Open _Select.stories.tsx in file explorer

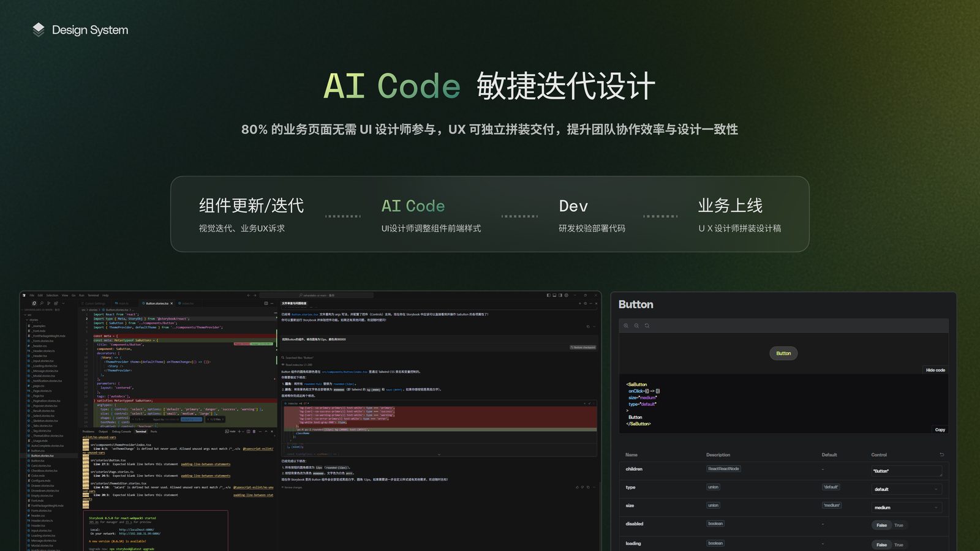click(x=42, y=416)
